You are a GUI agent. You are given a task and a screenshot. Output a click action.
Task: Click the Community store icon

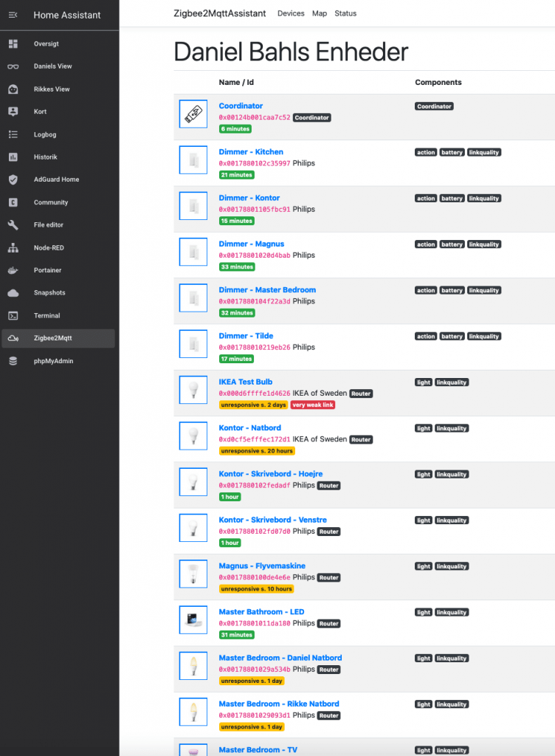click(13, 202)
